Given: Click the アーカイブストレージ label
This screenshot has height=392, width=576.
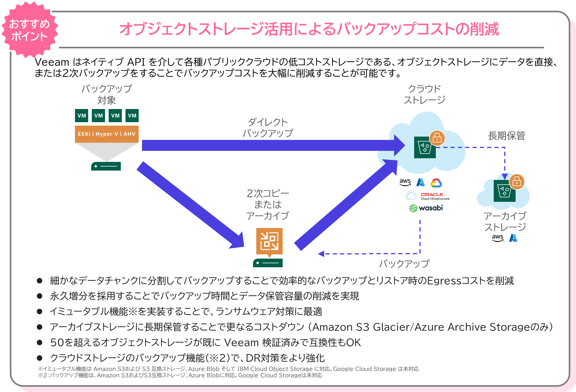Looking at the screenshot, I should pos(505,221).
